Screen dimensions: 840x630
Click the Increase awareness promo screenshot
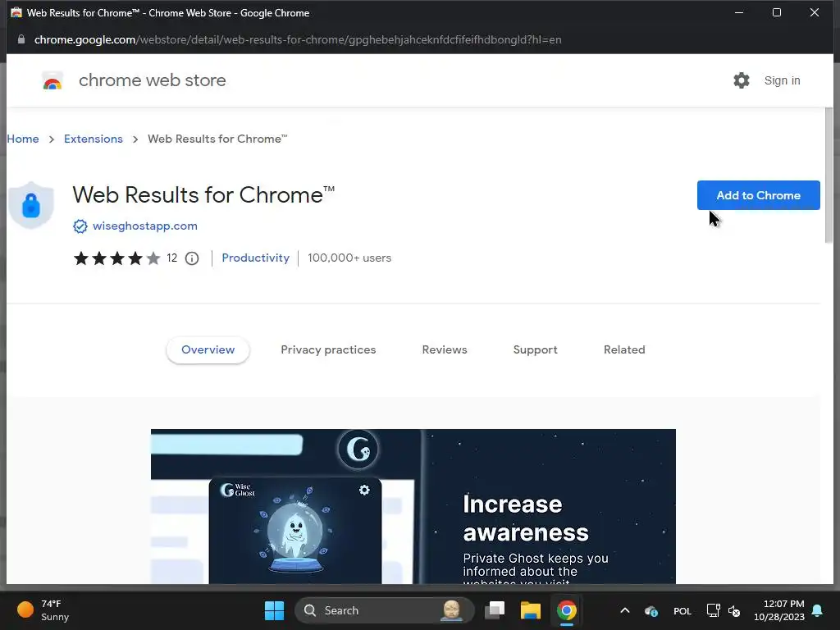(413, 506)
